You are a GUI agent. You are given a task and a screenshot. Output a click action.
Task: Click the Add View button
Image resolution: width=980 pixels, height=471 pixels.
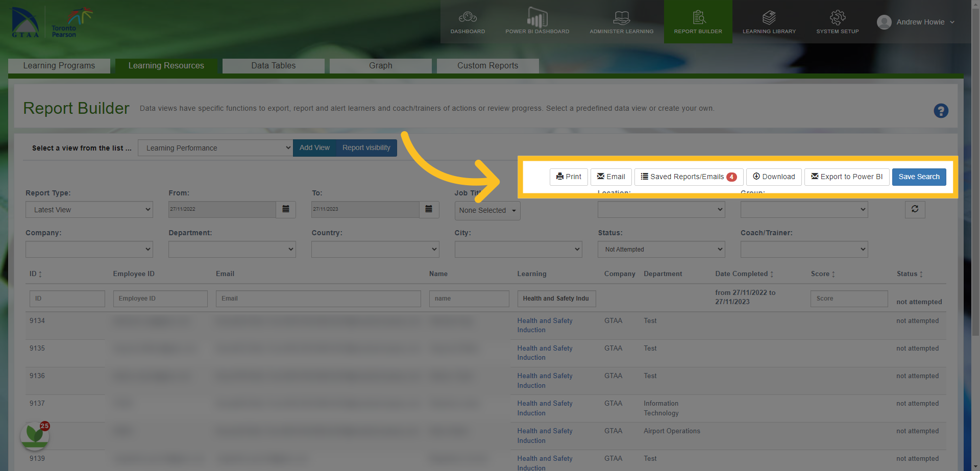coord(314,148)
